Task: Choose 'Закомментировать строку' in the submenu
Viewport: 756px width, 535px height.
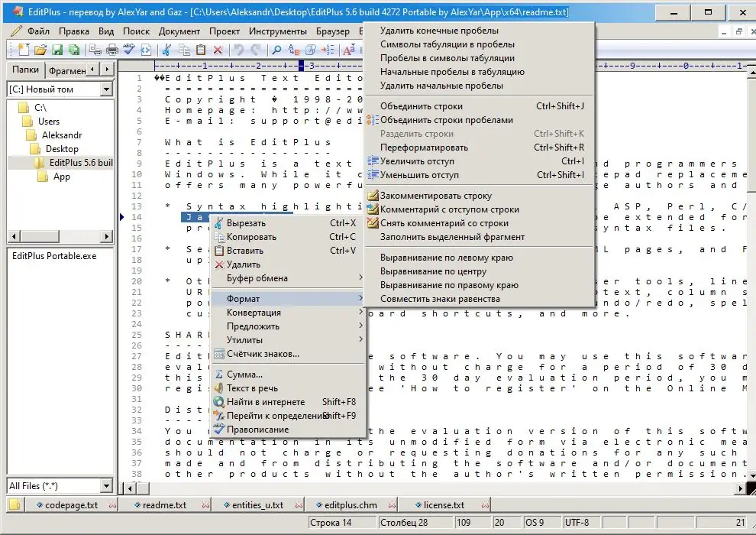Action: (x=479, y=196)
